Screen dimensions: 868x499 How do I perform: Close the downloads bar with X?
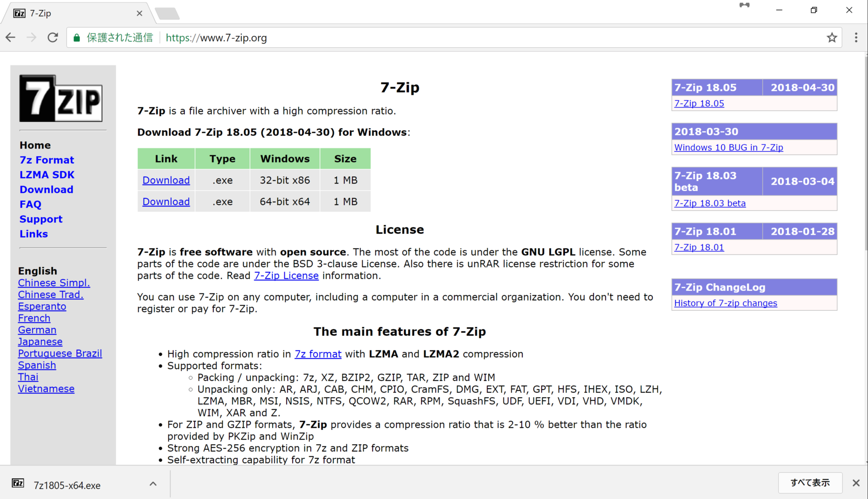(856, 483)
